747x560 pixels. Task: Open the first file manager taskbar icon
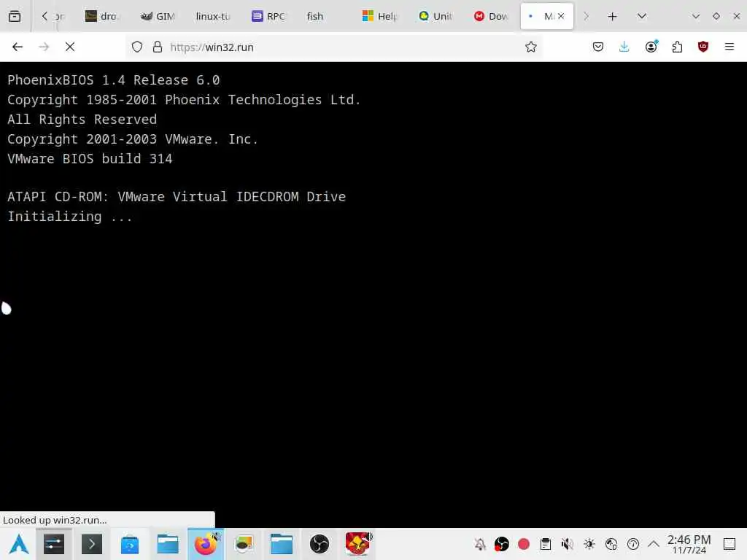point(168,544)
